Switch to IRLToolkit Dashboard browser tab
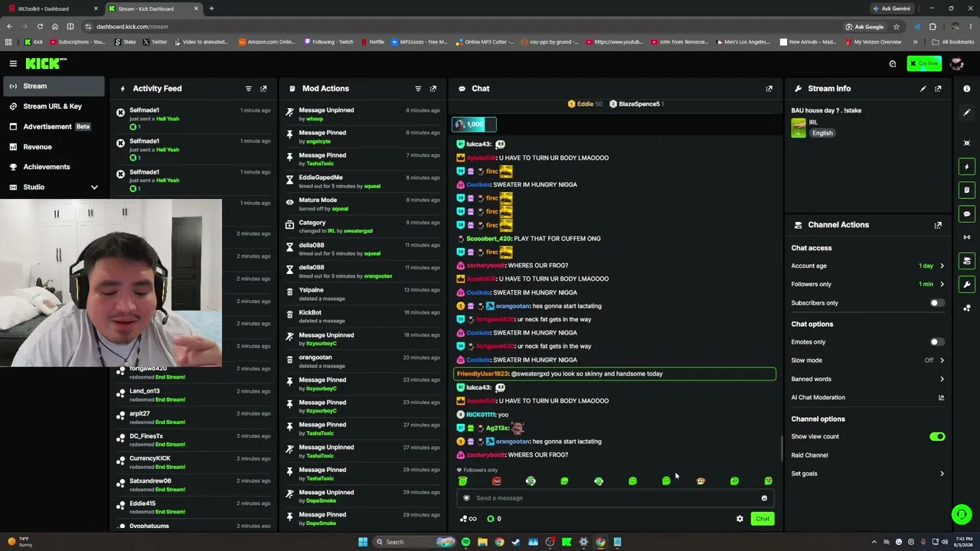The width and height of the screenshot is (980, 551). pyautogui.click(x=52, y=8)
